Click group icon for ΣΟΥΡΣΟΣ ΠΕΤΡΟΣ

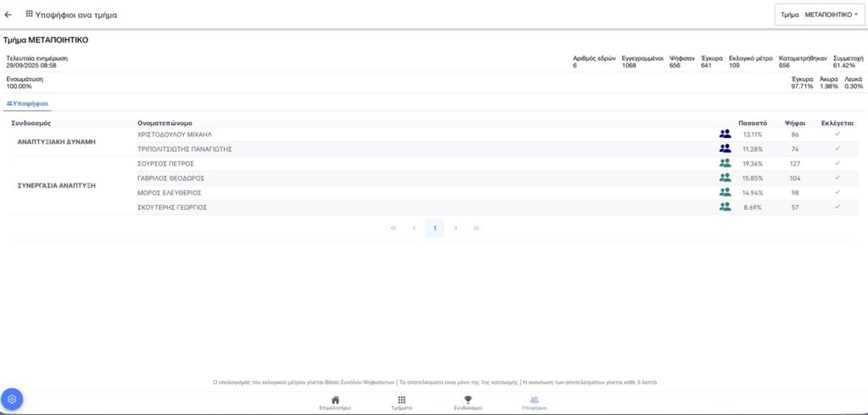(x=725, y=163)
